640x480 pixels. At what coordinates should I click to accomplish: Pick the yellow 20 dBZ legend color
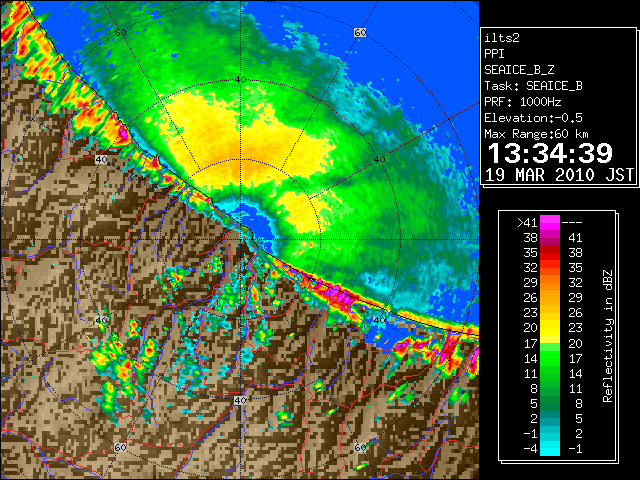point(550,328)
